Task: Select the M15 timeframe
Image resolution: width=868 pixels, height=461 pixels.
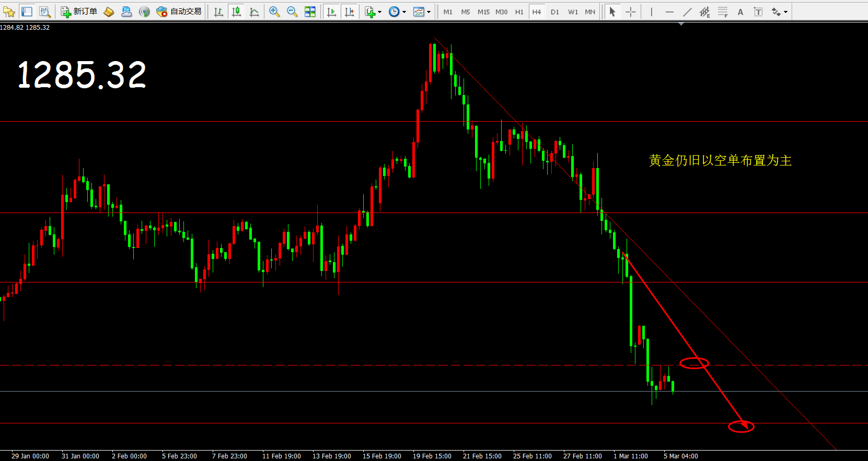Action: pos(483,11)
